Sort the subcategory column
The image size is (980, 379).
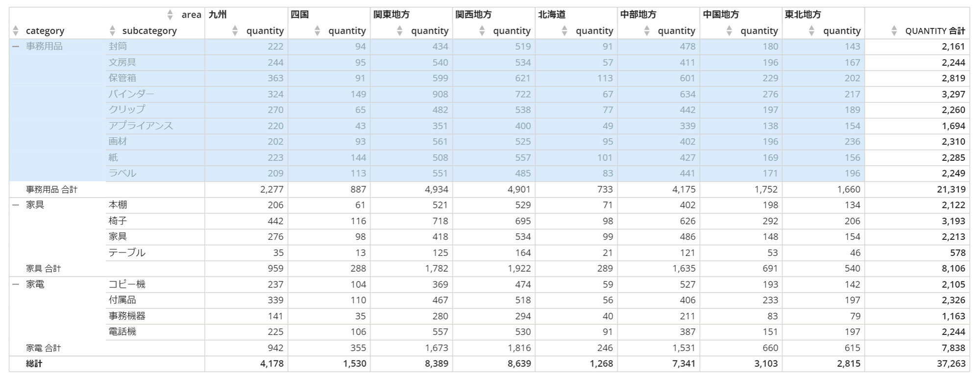pos(112,31)
